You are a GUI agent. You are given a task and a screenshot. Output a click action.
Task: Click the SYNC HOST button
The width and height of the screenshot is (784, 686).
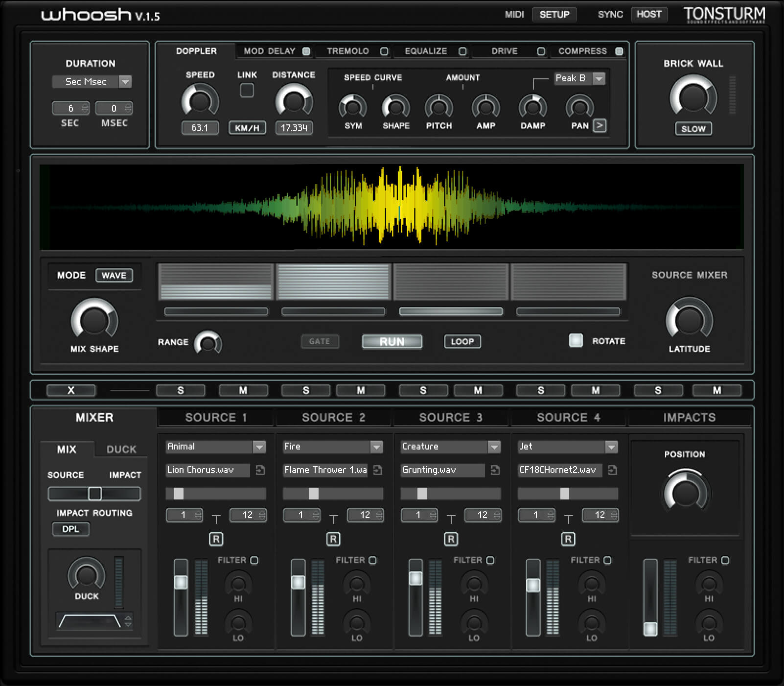click(x=649, y=15)
